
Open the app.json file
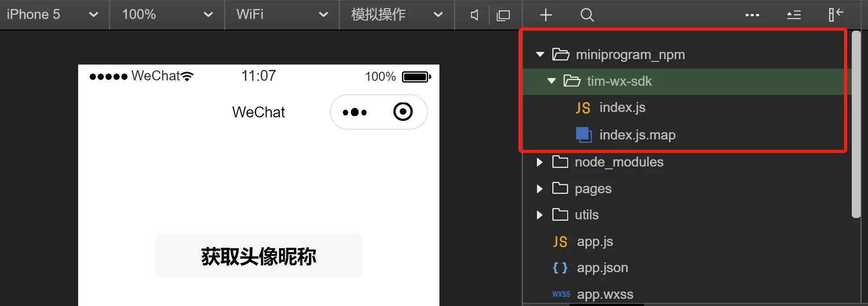pyautogui.click(x=602, y=268)
